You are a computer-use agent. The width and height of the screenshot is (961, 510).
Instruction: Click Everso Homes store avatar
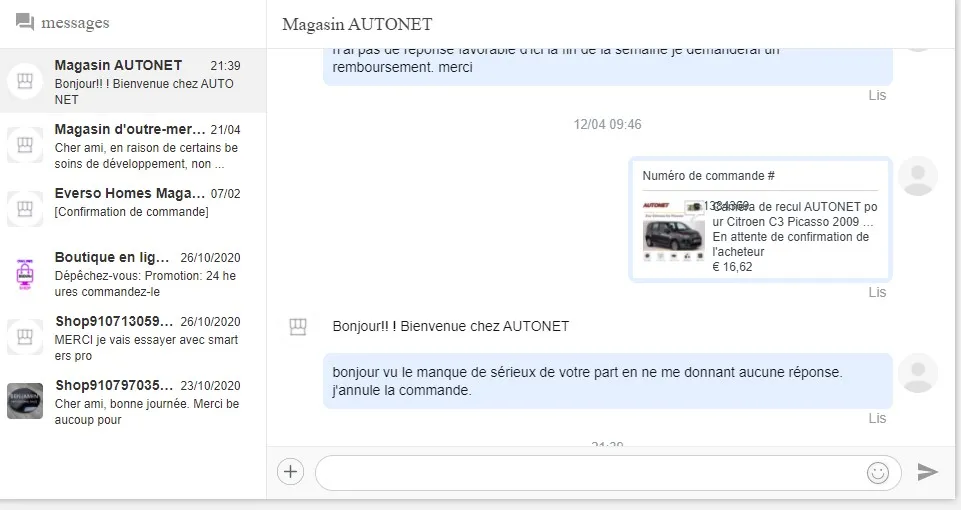click(x=25, y=209)
